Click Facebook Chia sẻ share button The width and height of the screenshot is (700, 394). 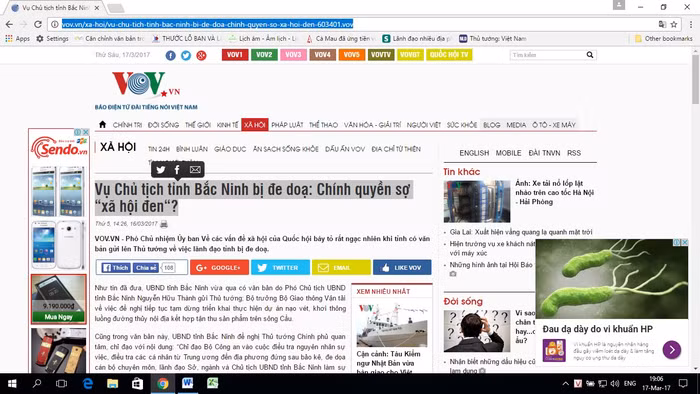pyautogui.click(x=146, y=268)
